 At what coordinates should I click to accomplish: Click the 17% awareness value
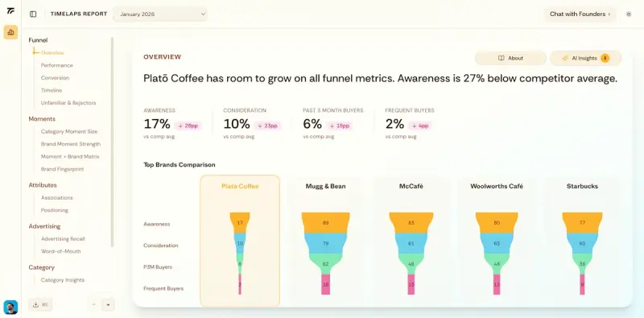156,124
